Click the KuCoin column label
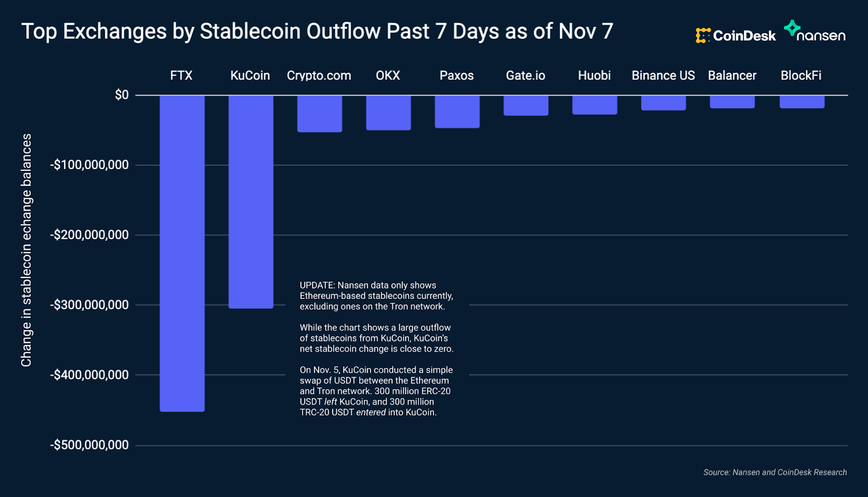Viewport: 868px width, 497px height. pyautogui.click(x=250, y=75)
